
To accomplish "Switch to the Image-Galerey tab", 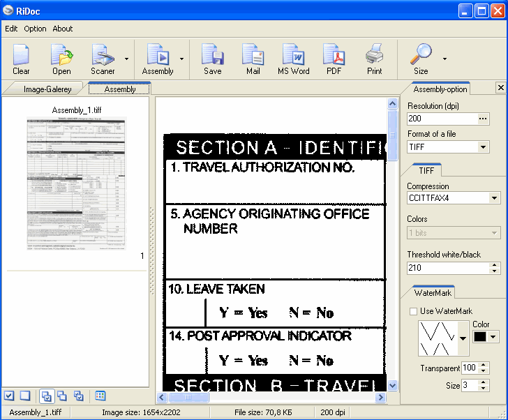I will click(x=47, y=89).
